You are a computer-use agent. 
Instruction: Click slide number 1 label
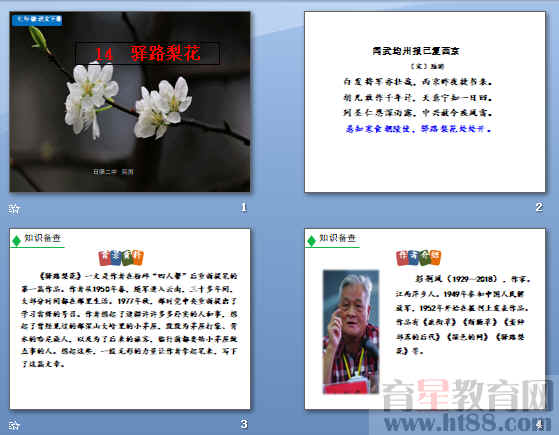[244, 207]
